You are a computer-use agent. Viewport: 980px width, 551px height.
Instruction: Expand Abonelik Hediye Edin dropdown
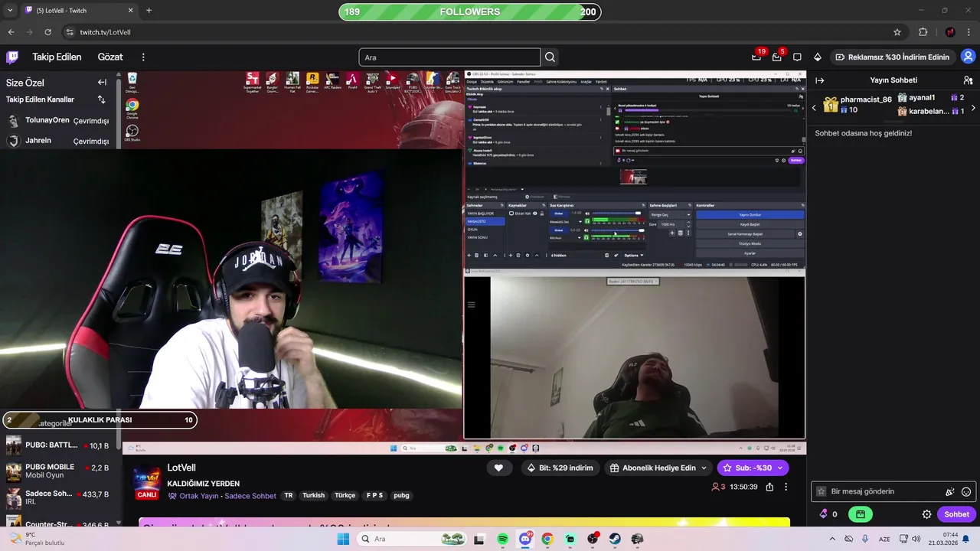click(x=704, y=468)
